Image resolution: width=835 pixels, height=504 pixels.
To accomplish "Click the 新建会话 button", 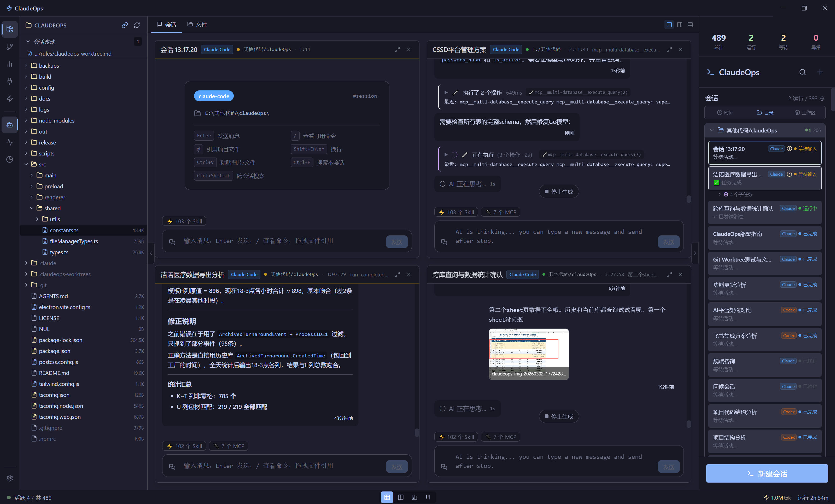I will (x=767, y=473).
